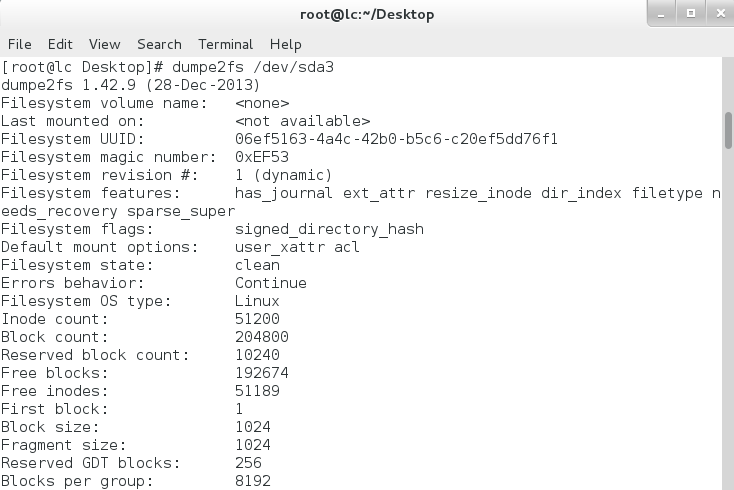Viewport: 734px width, 490px height.
Task: Open the Edit menu
Action: 60,44
